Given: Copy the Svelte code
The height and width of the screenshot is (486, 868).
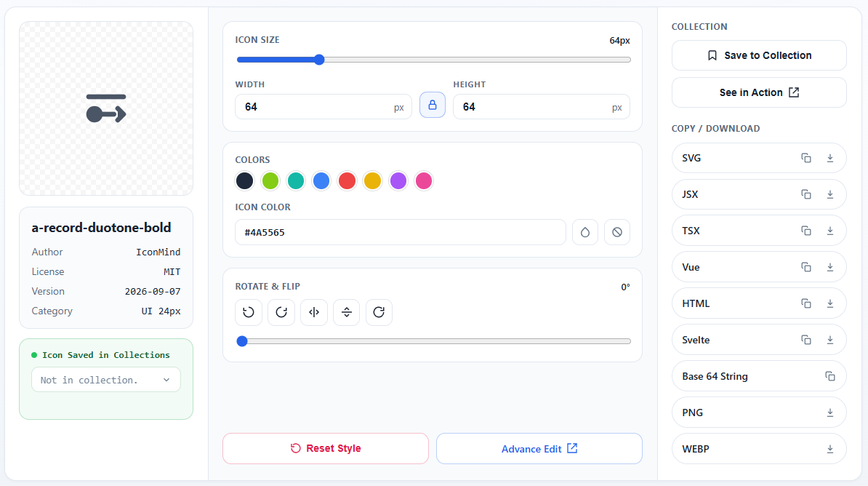Looking at the screenshot, I should pos(806,340).
